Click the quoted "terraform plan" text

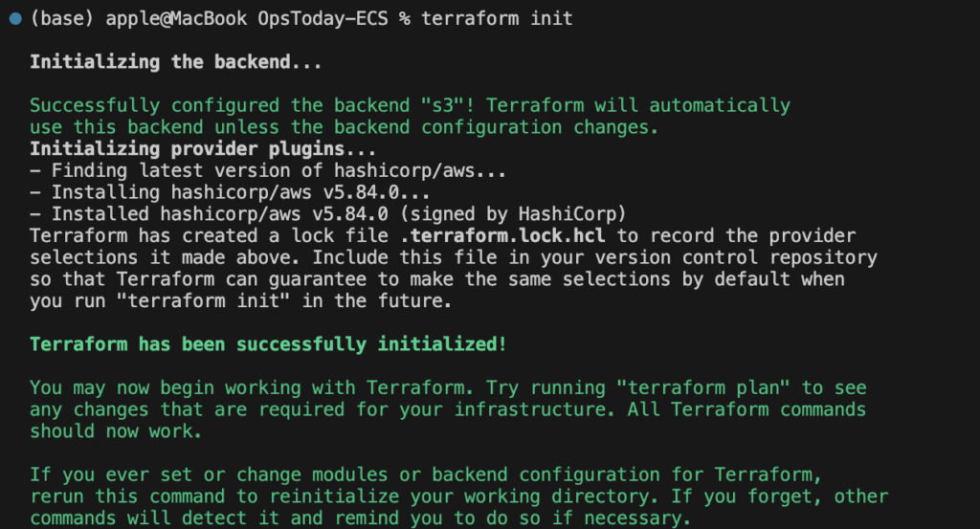pos(703,387)
